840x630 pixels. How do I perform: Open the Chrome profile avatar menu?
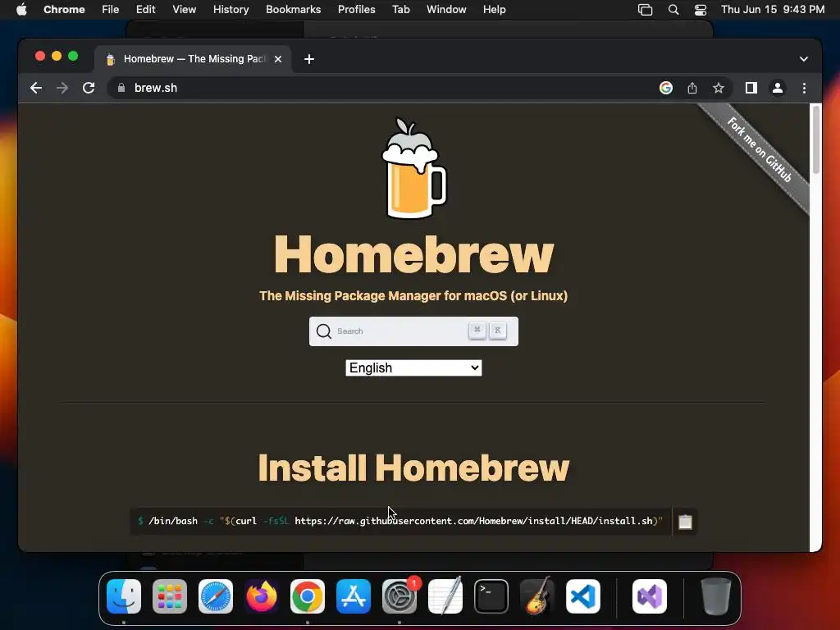778,88
